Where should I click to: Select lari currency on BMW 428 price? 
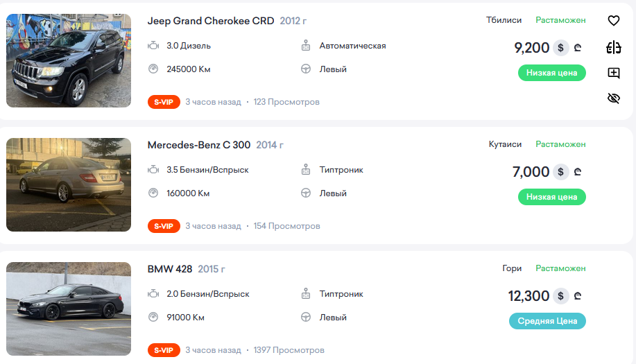coord(577,296)
